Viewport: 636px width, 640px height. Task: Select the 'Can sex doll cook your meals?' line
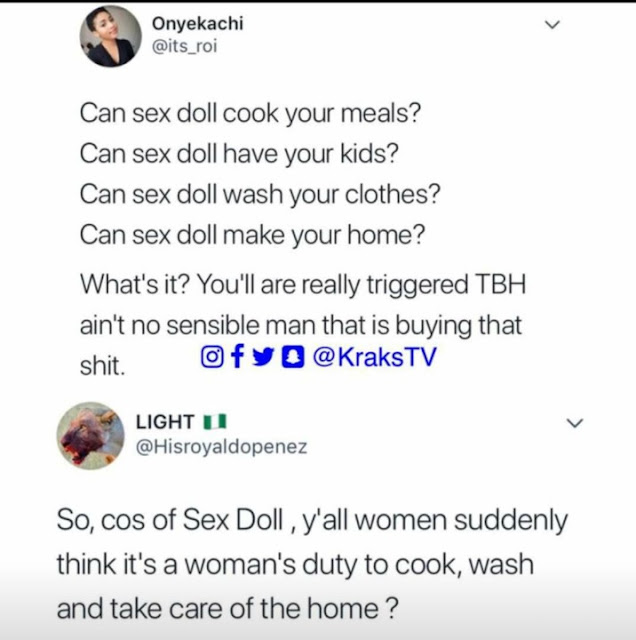click(x=250, y=114)
